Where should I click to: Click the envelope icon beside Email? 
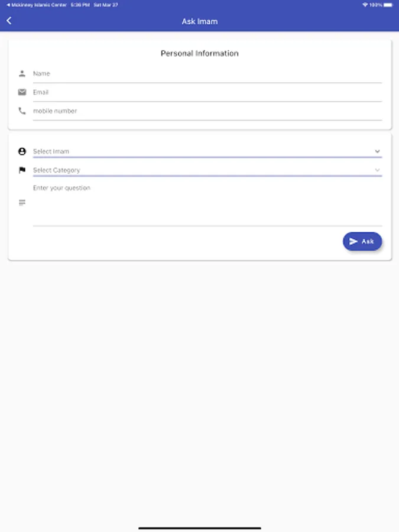(x=22, y=92)
